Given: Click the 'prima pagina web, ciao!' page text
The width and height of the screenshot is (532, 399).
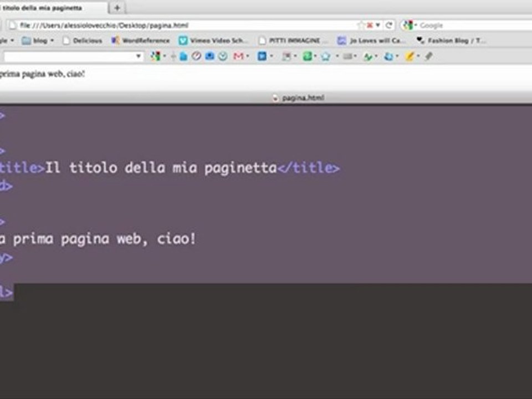Looking at the screenshot, I should pyautogui.click(x=42, y=74).
